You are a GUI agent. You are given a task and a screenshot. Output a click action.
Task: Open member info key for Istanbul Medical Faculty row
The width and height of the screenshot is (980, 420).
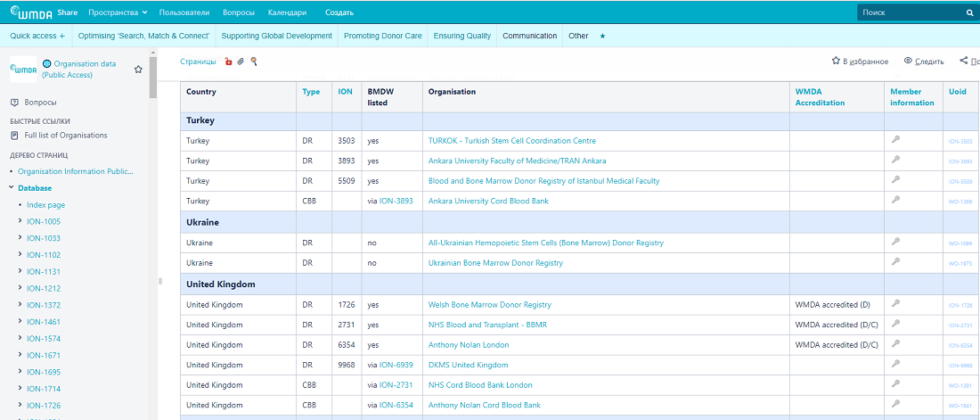(895, 179)
